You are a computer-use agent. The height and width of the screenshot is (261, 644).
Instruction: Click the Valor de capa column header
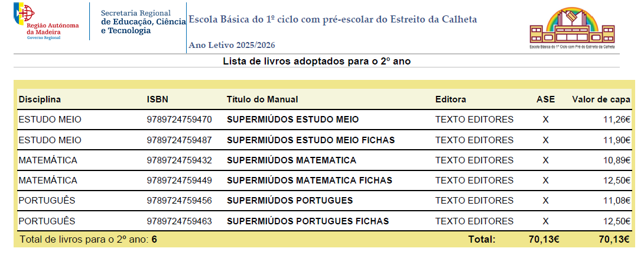click(x=601, y=99)
